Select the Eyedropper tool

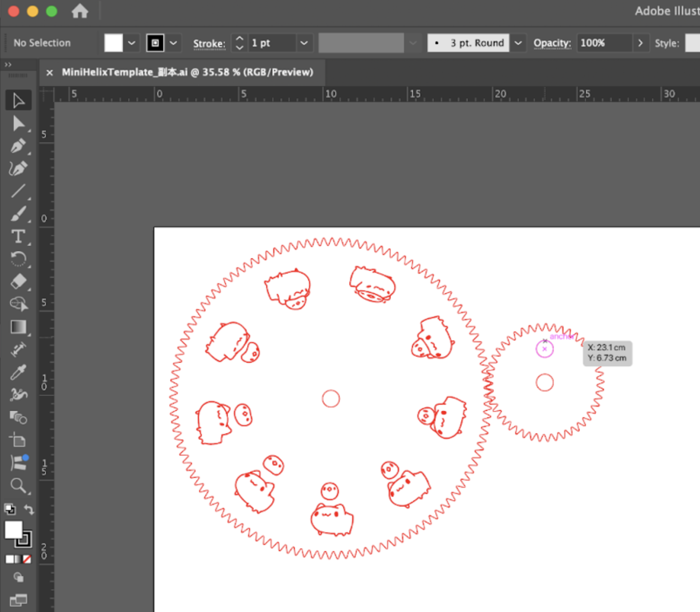point(18,372)
